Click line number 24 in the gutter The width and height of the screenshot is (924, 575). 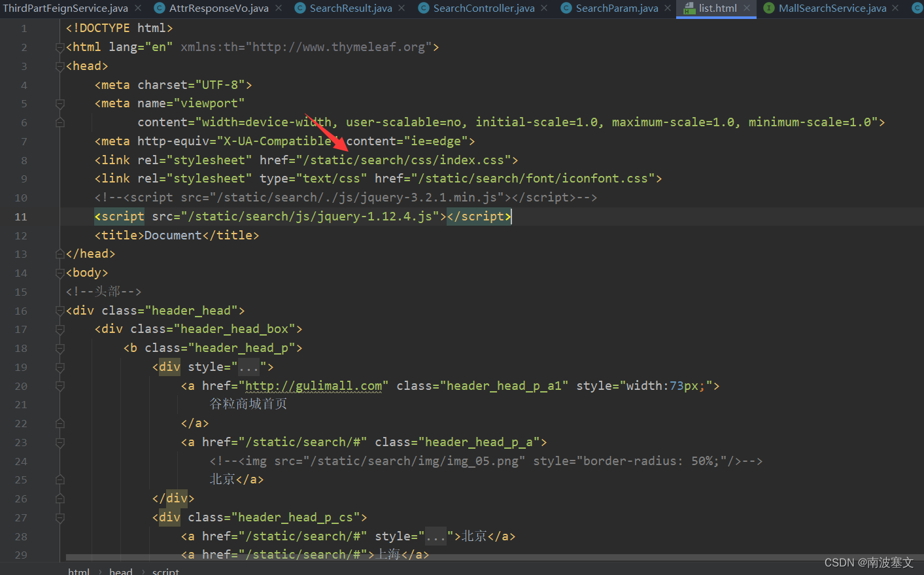tap(21, 461)
